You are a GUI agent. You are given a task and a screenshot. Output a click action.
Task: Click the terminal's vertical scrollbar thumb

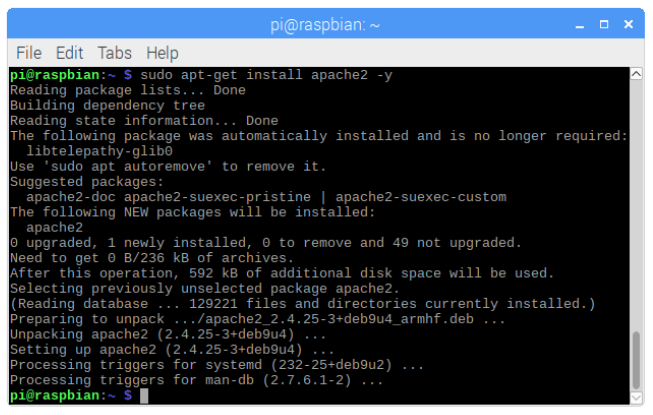(636, 359)
